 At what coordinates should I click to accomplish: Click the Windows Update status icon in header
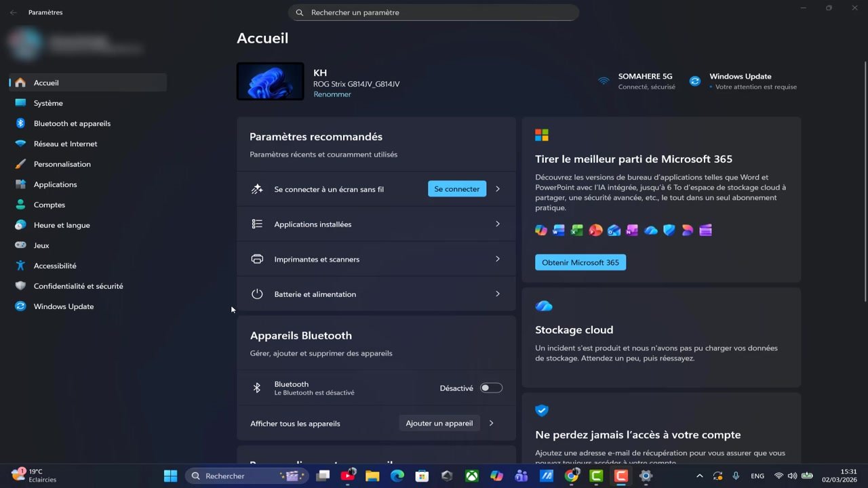tap(695, 81)
